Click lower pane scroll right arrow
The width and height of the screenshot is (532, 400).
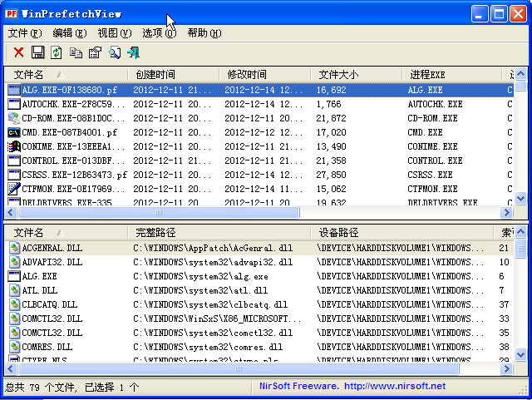pyautogui.click(x=506, y=368)
